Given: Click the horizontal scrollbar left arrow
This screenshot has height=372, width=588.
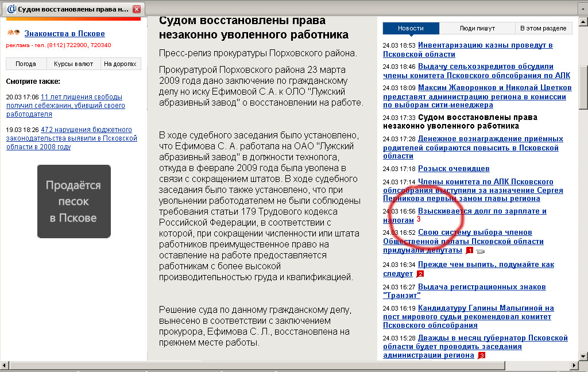Looking at the screenshot, I should coord(4,365).
